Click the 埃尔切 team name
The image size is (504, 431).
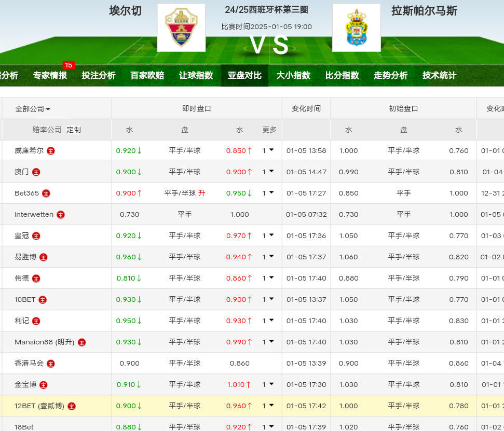126,11
